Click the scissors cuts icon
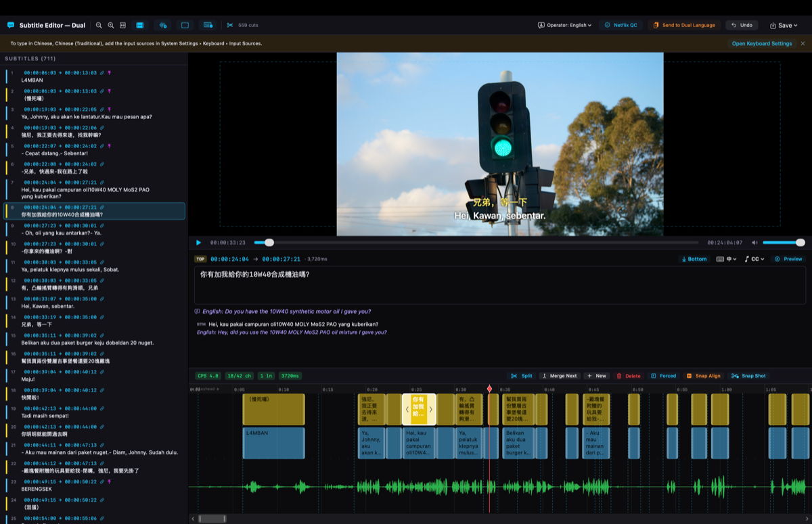Image resolution: width=812 pixels, height=524 pixels. tap(230, 25)
